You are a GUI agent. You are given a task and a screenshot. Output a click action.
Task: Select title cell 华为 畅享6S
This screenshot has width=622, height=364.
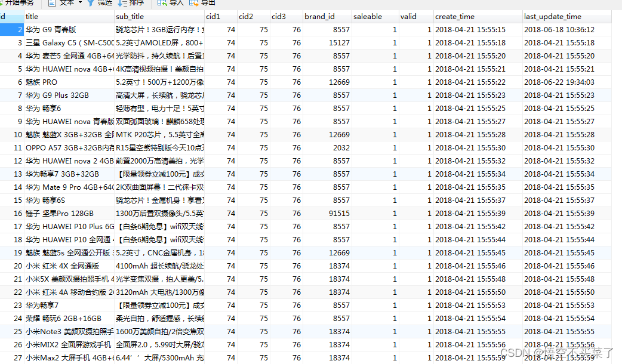click(x=69, y=200)
